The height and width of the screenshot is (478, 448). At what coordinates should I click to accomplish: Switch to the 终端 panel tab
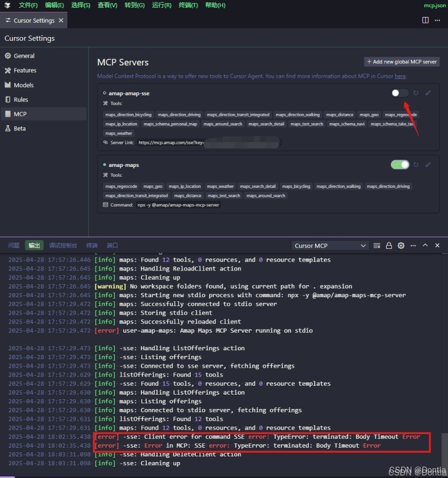point(92,245)
